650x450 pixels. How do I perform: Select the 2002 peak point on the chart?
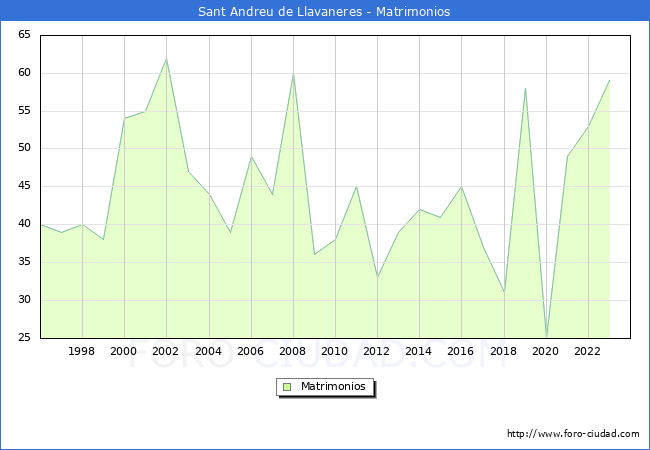coord(166,59)
